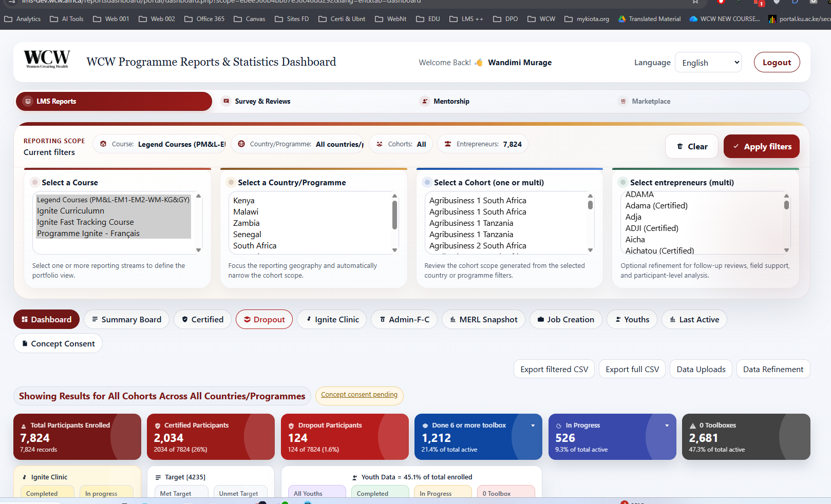Click the In Progress card spinner icon
The image size is (831, 504).
click(559, 425)
